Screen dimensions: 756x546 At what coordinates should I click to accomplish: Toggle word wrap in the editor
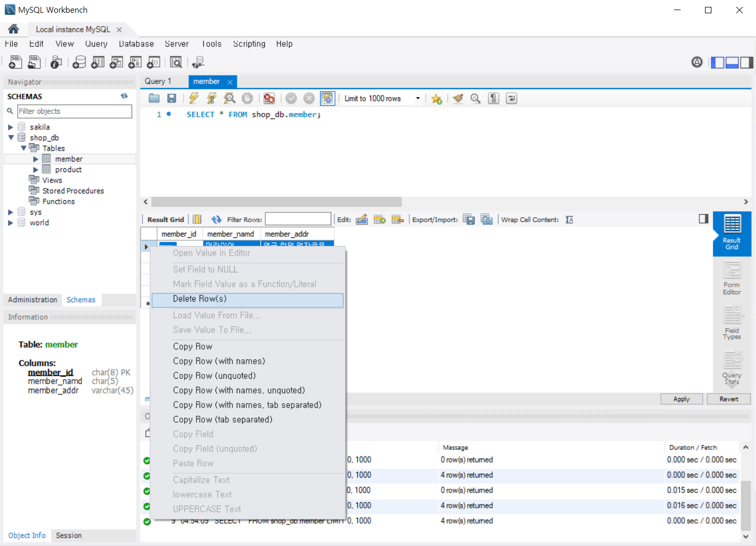511,98
